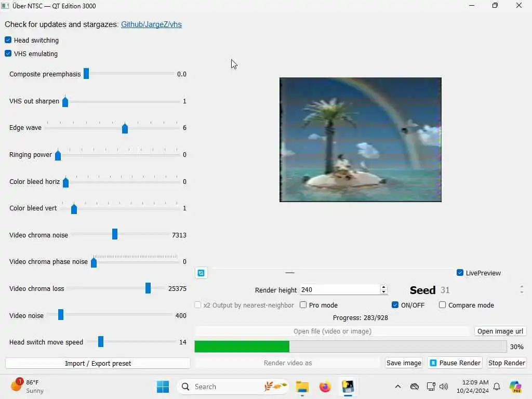Open Firefox from the taskbar
Viewport: 532px width, 399px height.
[325, 387]
